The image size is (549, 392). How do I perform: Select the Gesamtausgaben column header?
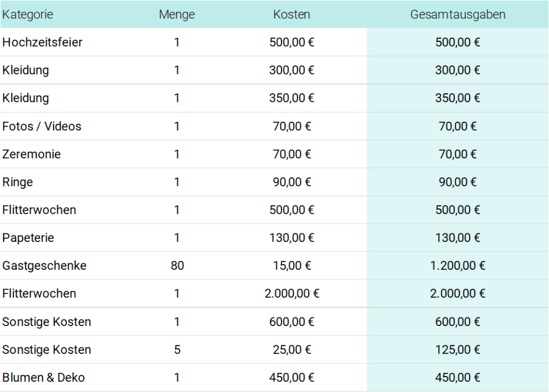point(458,14)
